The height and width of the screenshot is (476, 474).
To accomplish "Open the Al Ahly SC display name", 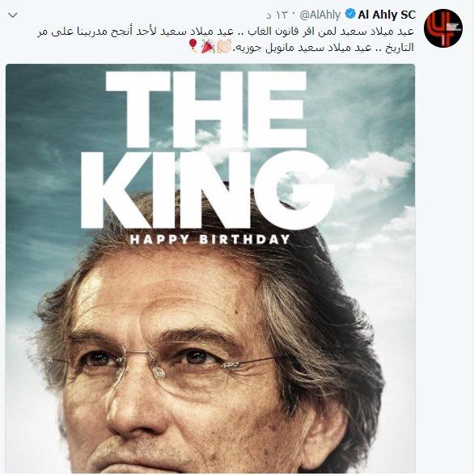I will coord(387,15).
